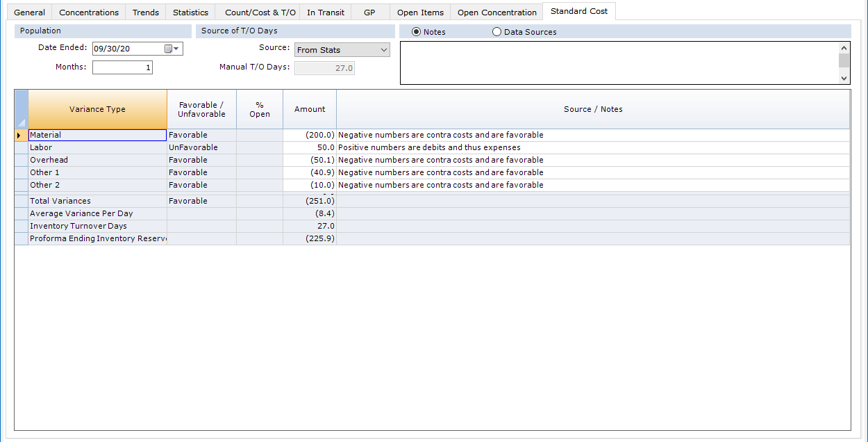Screen dimensions: 868x442
Task: Click the scroll-up arrow on the Notes panel
Action: click(843, 47)
